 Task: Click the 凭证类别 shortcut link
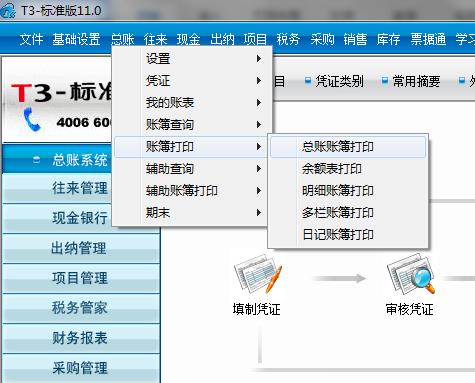(339, 81)
